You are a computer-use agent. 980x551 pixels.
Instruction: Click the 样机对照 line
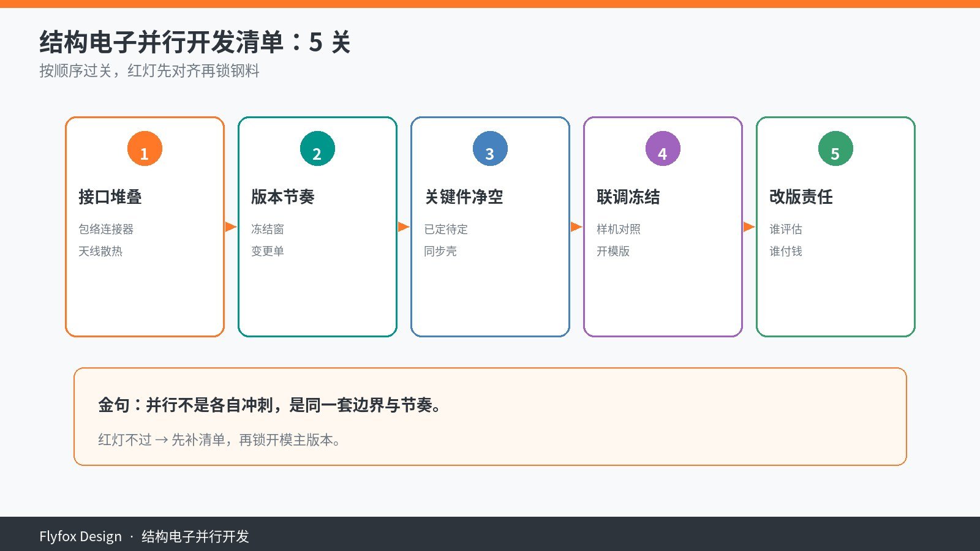click(x=619, y=229)
